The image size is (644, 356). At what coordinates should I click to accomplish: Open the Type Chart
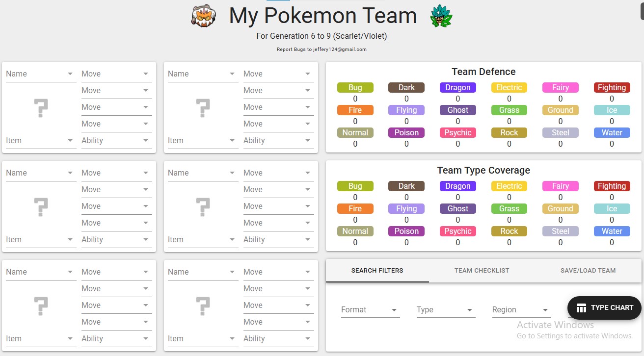(x=604, y=308)
